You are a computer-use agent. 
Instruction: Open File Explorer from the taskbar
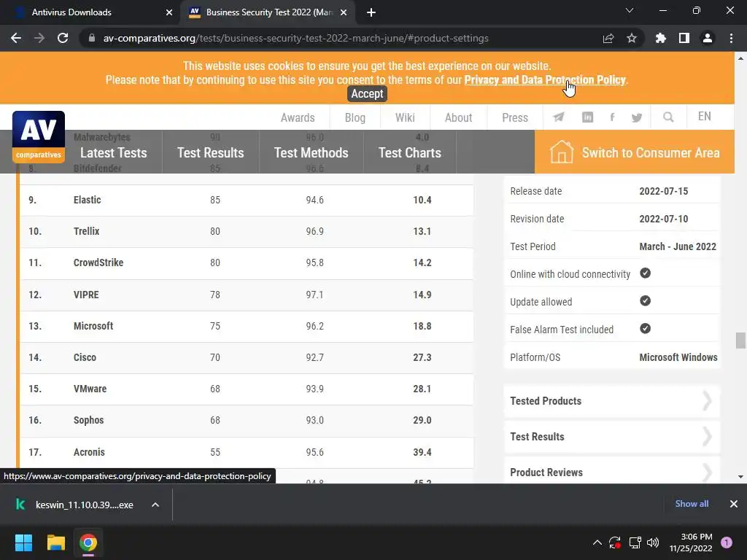55,542
